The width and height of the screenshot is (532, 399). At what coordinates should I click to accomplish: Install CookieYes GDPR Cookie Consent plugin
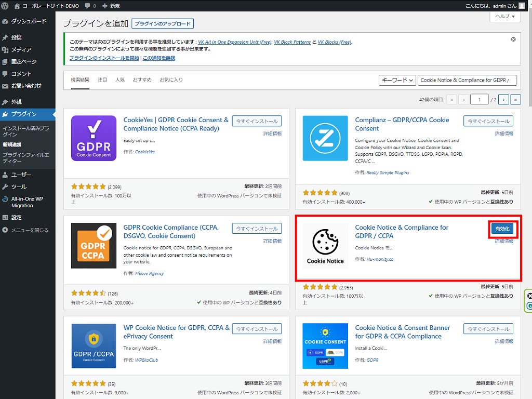[x=257, y=121]
